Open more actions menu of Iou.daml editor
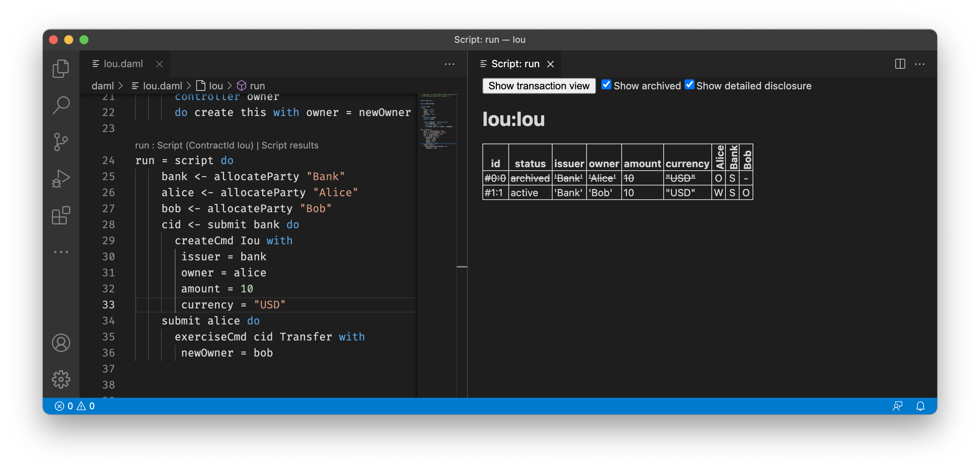Image resolution: width=980 pixels, height=471 pixels. tap(449, 64)
